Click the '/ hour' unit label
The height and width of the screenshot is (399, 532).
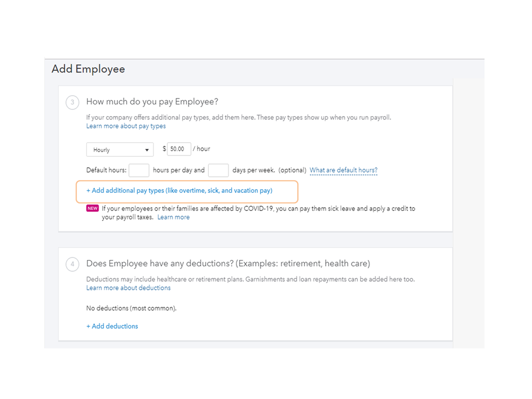[201, 149]
